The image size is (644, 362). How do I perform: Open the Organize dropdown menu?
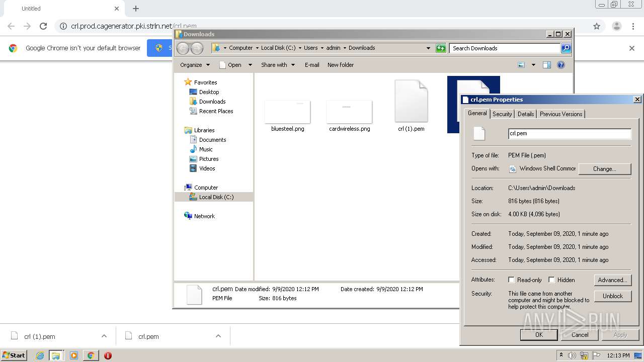[x=195, y=65]
